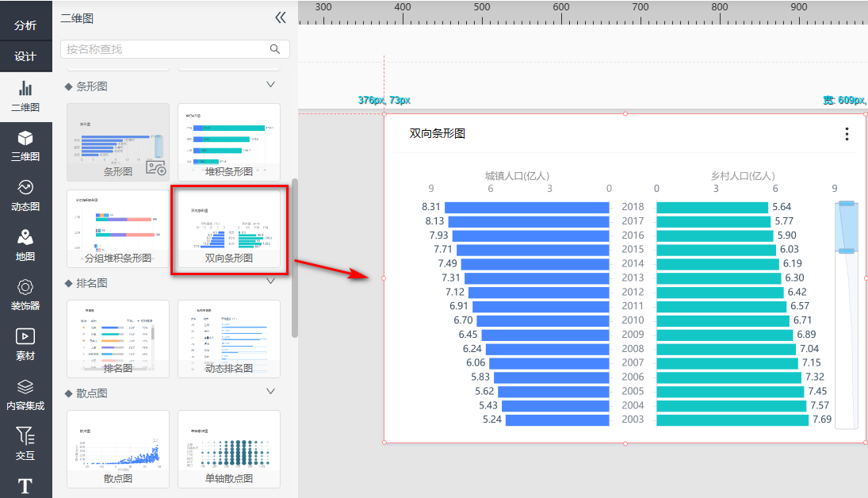The image size is (868, 498).
Task: Click the 按名称查找 search field
Action: [165, 49]
